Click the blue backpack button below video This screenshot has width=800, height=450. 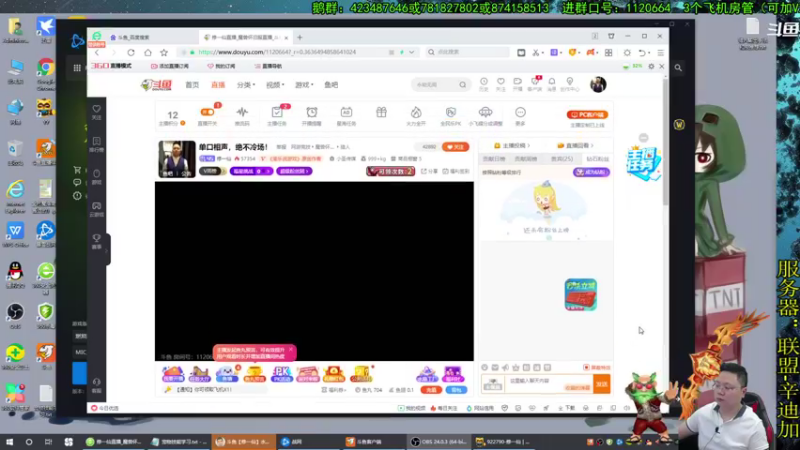pyautogui.click(x=456, y=390)
